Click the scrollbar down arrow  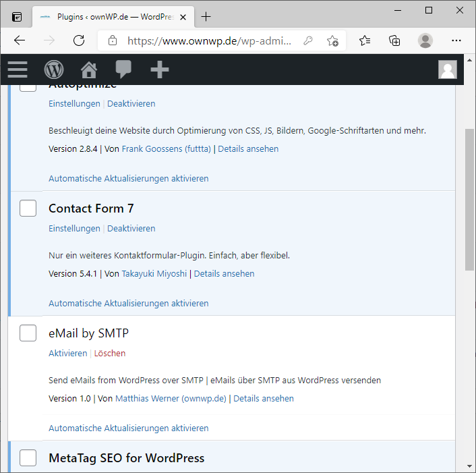469,466
